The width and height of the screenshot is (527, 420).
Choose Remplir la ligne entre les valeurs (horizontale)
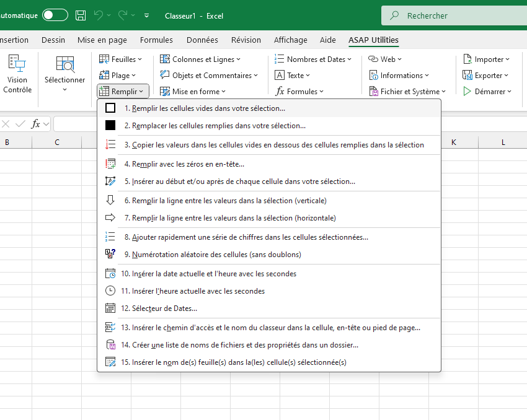click(269, 218)
